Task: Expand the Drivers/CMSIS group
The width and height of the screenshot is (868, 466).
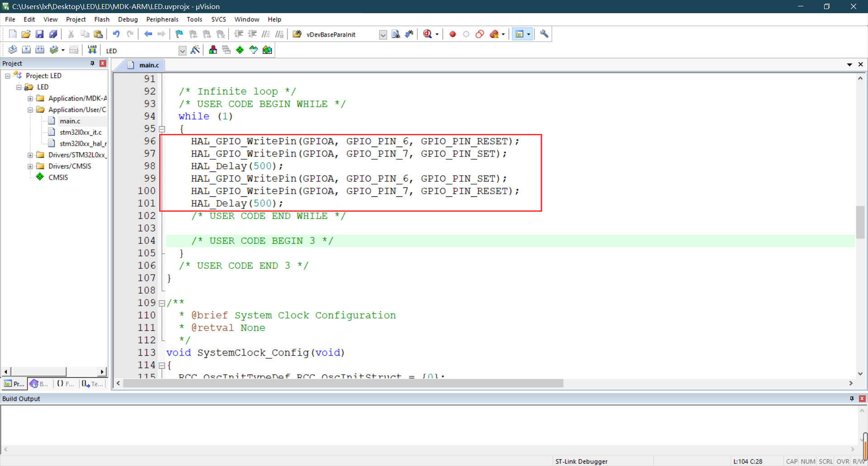Action: pos(30,166)
